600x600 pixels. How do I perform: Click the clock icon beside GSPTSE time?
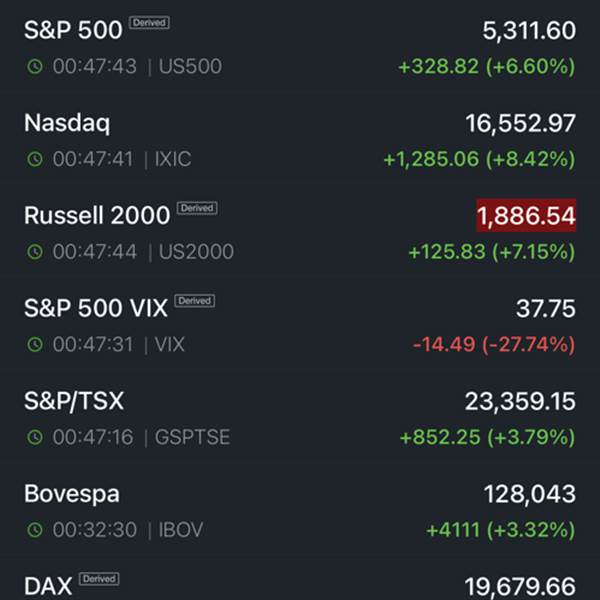click(x=35, y=437)
